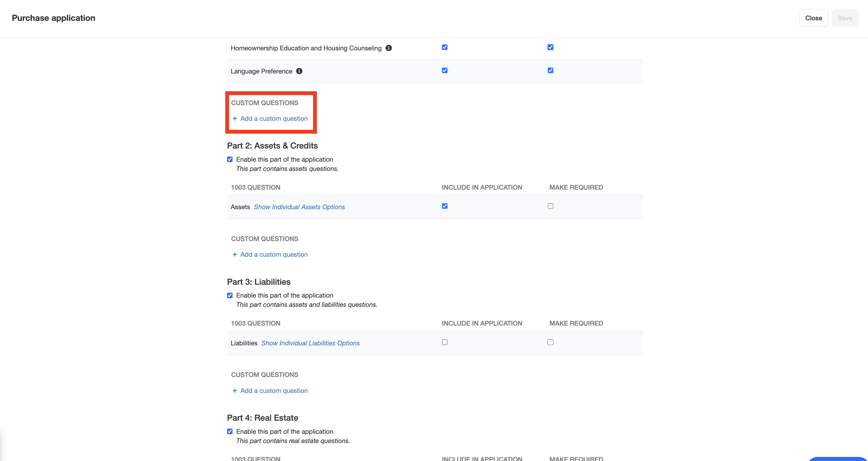Click info icon next to Language Preference
This screenshot has height=461, width=868.
pyautogui.click(x=299, y=71)
